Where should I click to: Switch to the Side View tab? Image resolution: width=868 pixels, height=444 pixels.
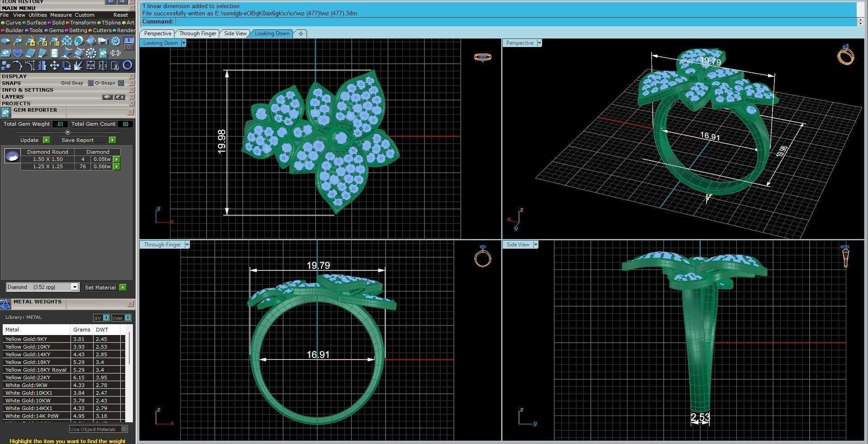[x=236, y=33]
